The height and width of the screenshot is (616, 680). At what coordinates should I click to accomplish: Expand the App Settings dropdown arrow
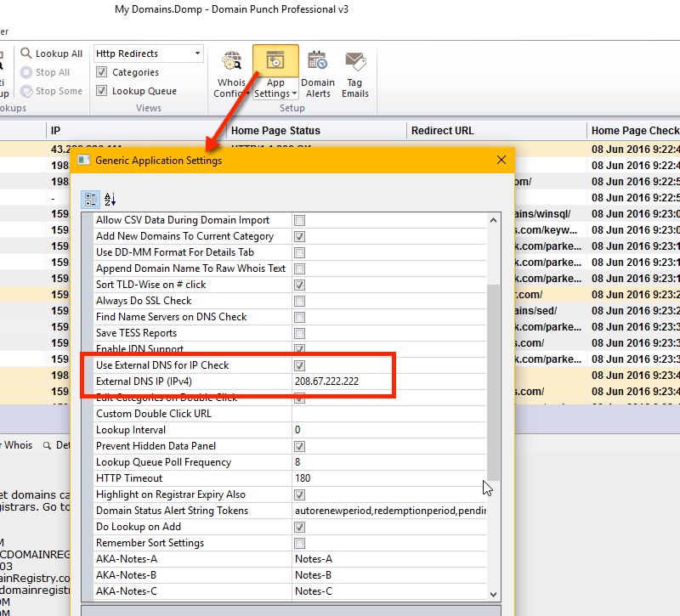(294, 93)
